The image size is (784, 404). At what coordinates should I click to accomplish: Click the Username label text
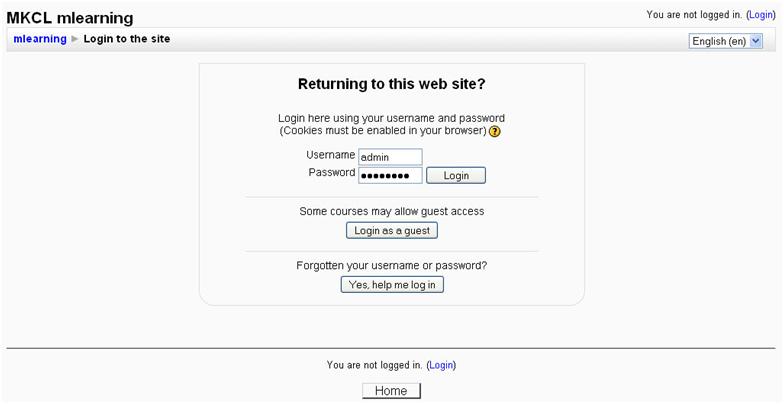(330, 155)
